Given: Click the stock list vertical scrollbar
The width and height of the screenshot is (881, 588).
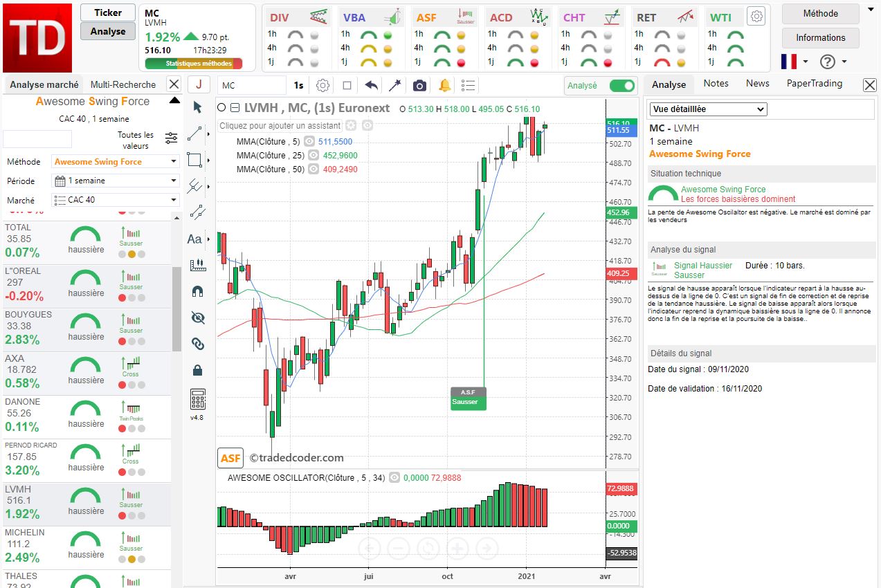Looking at the screenshot, I should (176, 309).
